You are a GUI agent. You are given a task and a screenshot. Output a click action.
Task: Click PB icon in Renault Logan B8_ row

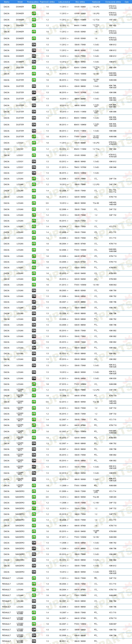point(34,578)
